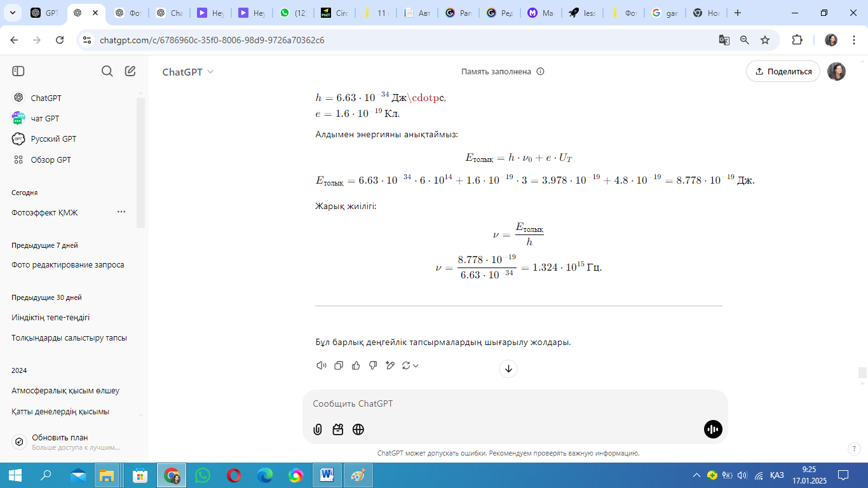Open Chrome zoom magnifier in address bar

tap(745, 40)
